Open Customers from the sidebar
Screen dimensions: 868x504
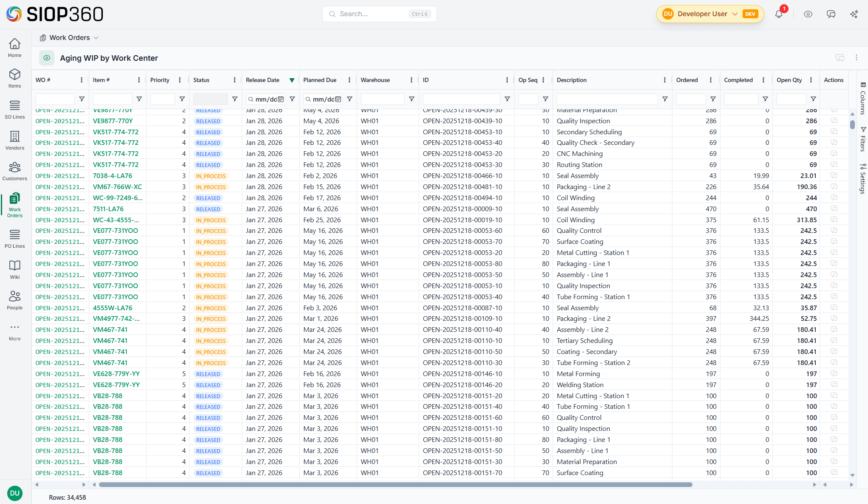point(14,171)
